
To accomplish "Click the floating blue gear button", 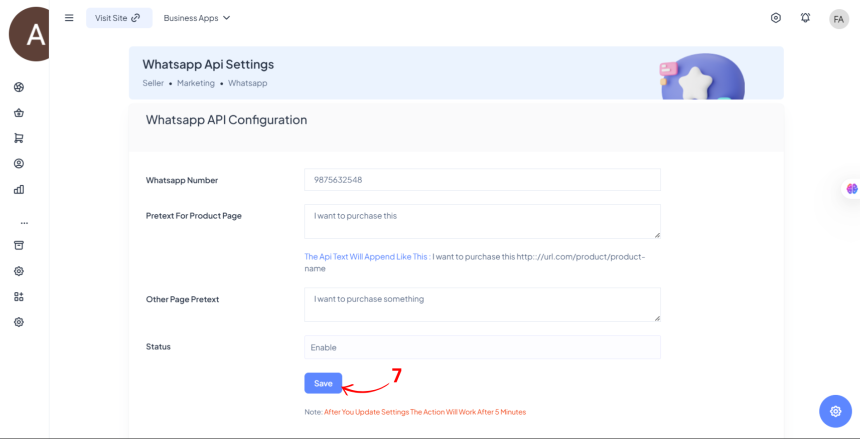I will coord(835,411).
